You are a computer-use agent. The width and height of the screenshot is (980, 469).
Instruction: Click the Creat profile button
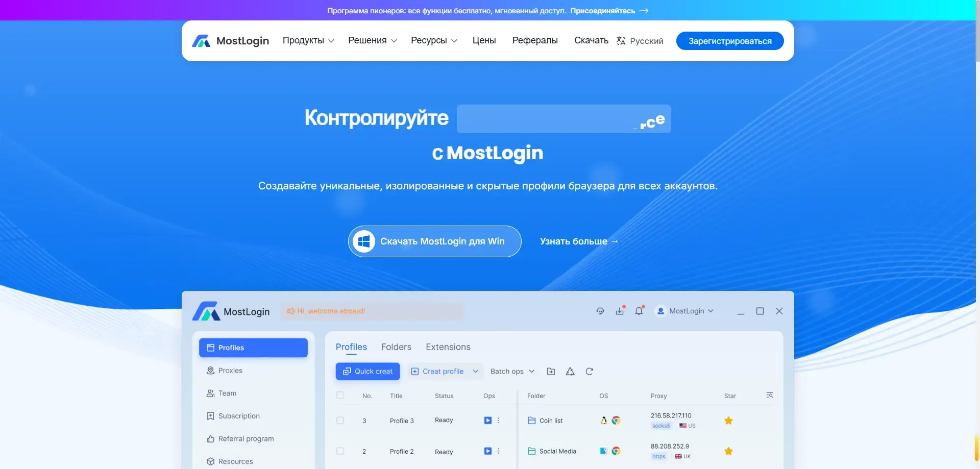pyautogui.click(x=437, y=372)
